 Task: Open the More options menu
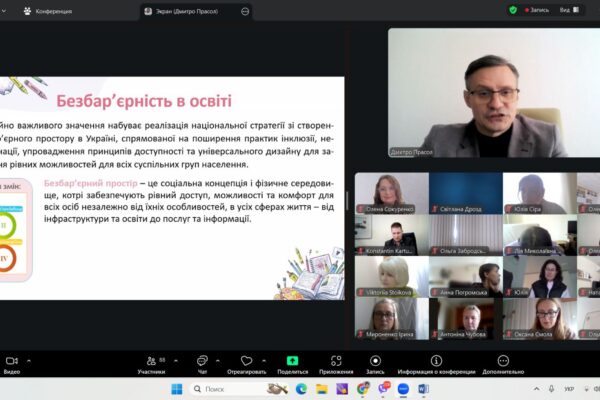pyautogui.click(x=502, y=361)
